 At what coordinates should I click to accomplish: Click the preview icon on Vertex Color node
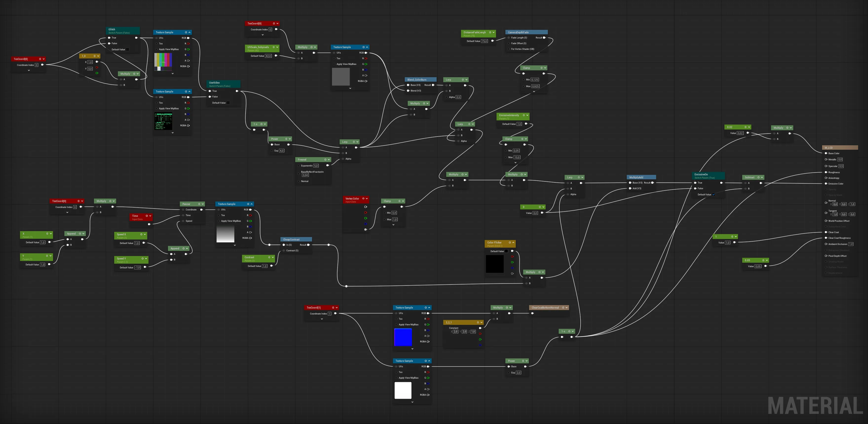pyautogui.click(x=363, y=199)
